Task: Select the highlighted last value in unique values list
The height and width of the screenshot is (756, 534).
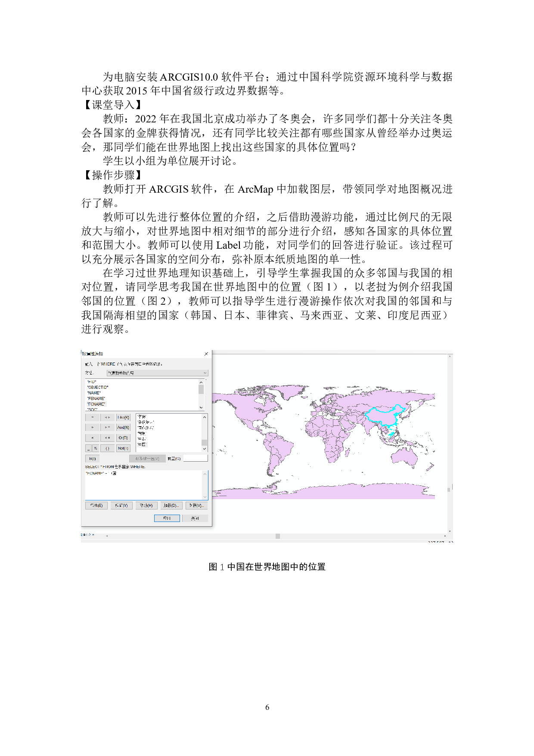Action: point(142,444)
